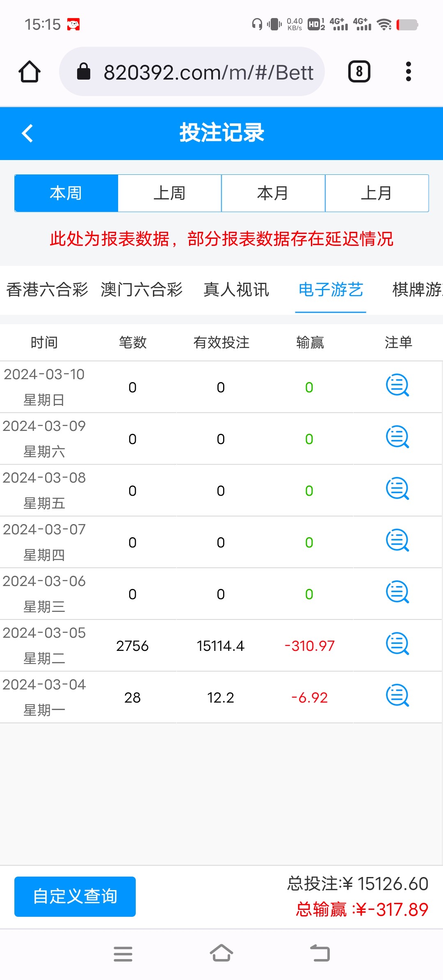Tap the browser home icon
443x980 pixels.
(30, 72)
